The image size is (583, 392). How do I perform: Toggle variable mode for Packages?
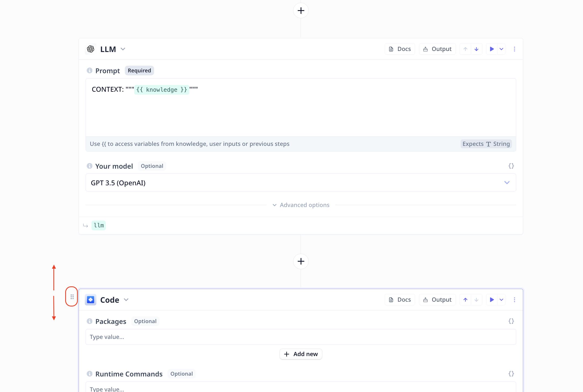point(511,321)
